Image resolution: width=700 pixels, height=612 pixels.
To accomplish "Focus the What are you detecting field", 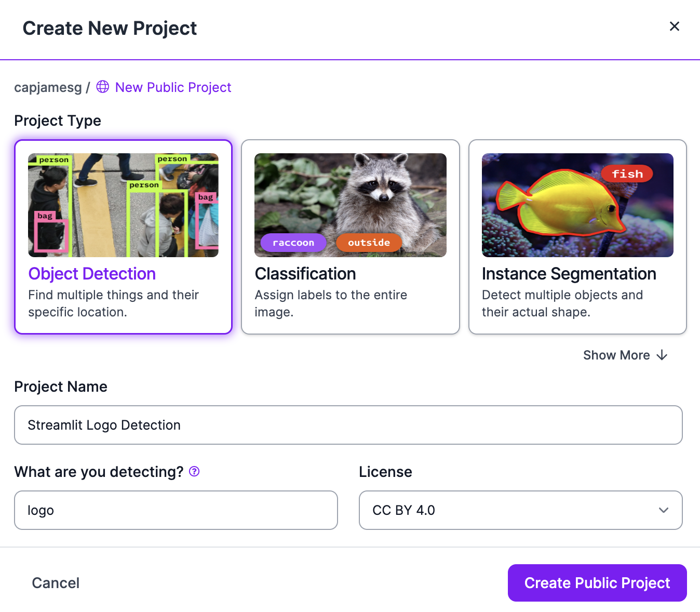I will pyautogui.click(x=176, y=510).
